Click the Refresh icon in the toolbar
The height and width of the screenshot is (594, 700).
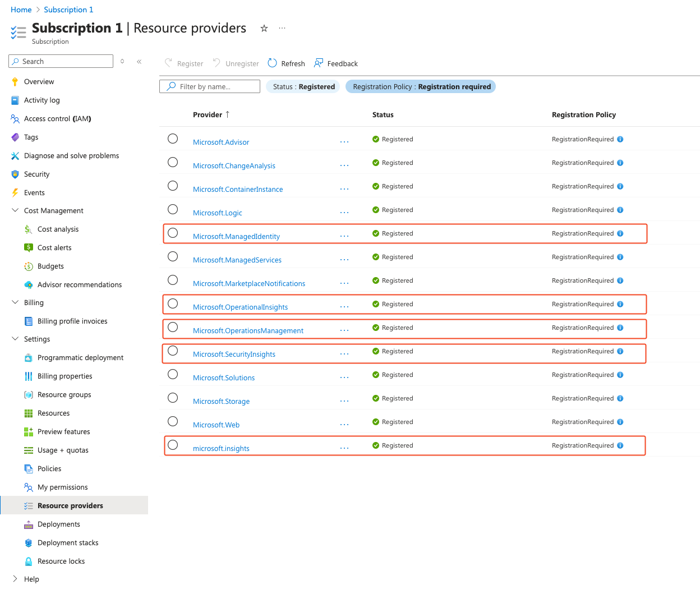click(273, 63)
